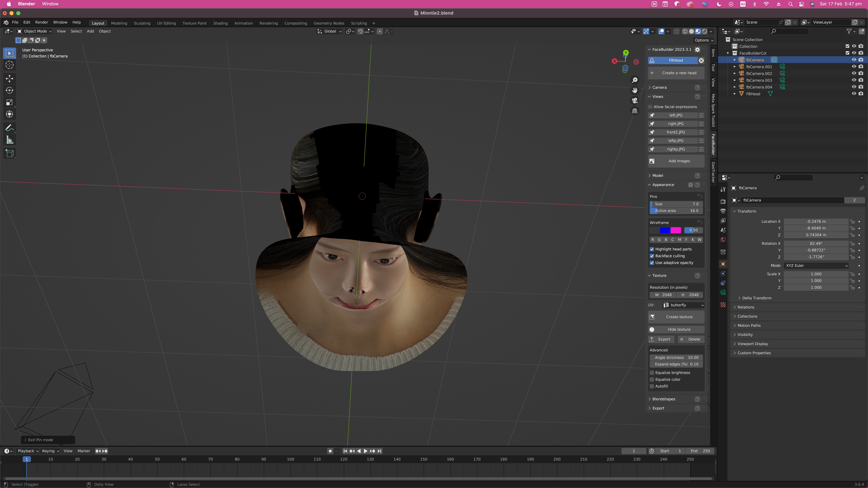
Task: Open the Modifier wrench properties tab
Action: coord(723,189)
